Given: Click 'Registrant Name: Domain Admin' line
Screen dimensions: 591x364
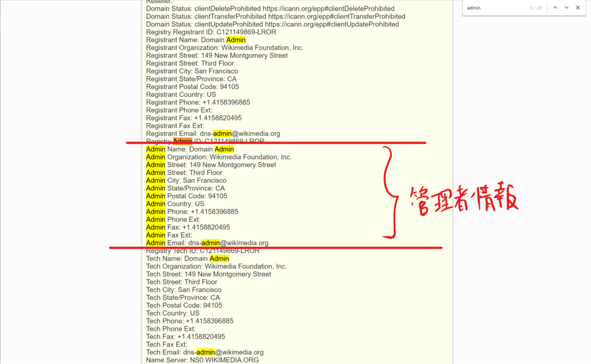Looking at the screenshot, I should tap(196, 40).
